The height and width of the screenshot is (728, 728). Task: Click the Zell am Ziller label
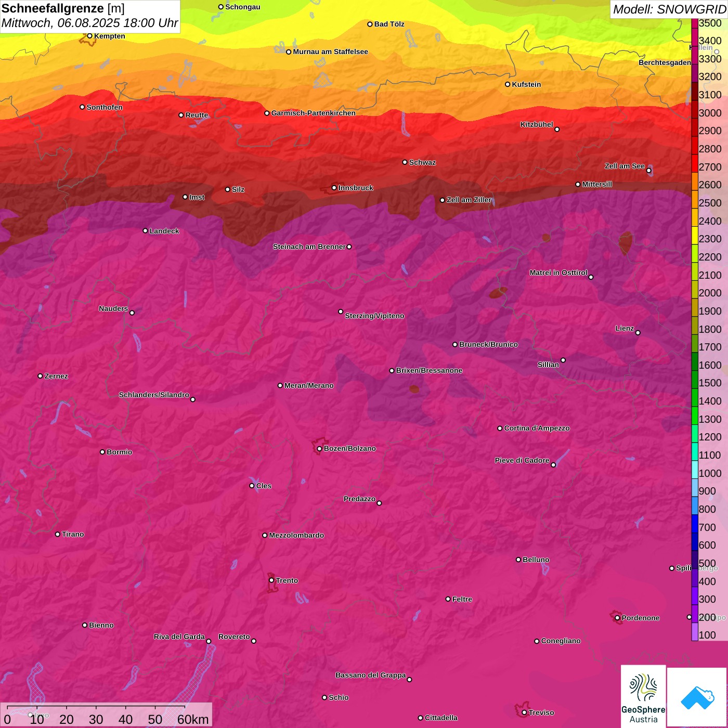coord(469,200)
